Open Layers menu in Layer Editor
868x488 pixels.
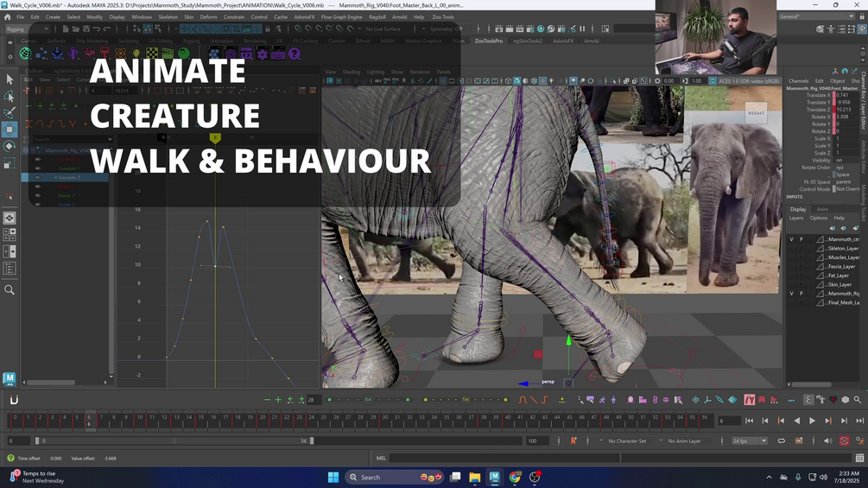[x=796, y=218]
